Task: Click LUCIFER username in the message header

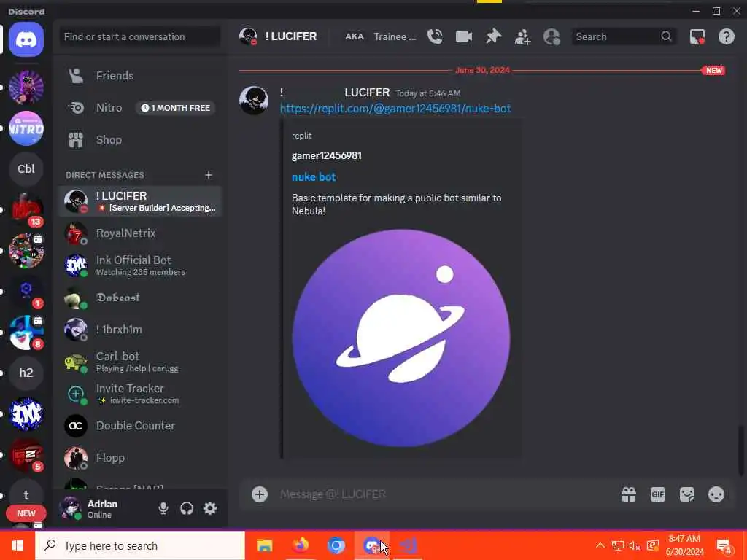Action: point(367,93)
